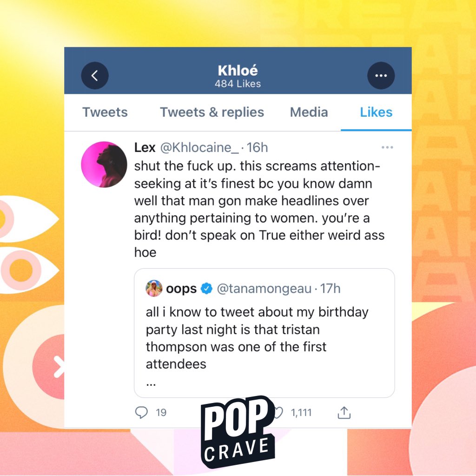This screenshot has height=476, width=476.
Task: Click the Pop Crave logo
Action: (238, 431)
